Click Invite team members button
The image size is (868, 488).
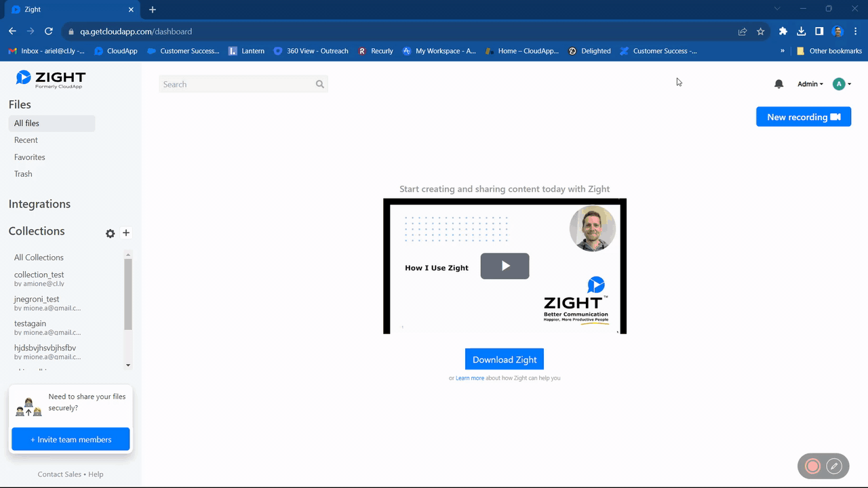pos(71,439)
